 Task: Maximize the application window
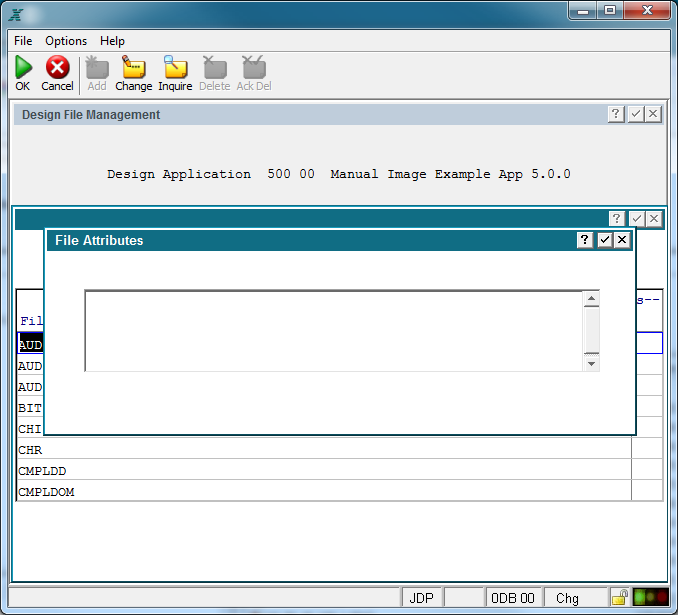[x=610, y=10]
